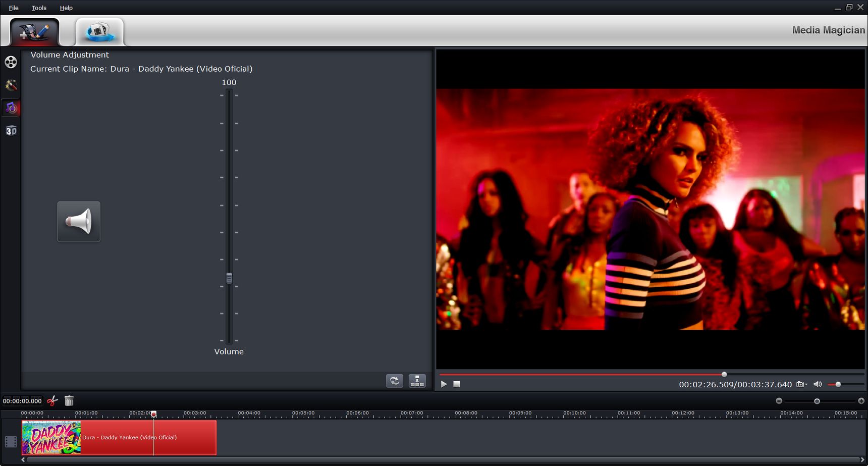Viewport: 868px width, 466px height.
Task: Minimize the Media Magician window
Action: click(x=838, y=8)
